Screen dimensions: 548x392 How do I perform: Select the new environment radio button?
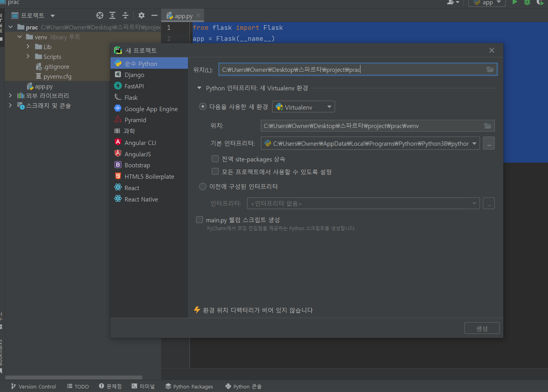pyautogui.click(x=203, y=106)
